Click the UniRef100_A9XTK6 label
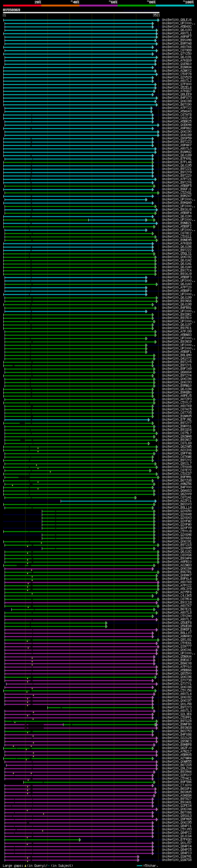Image resolution: width=197 pixels, height=868 pixels. (x=177, y=47)
